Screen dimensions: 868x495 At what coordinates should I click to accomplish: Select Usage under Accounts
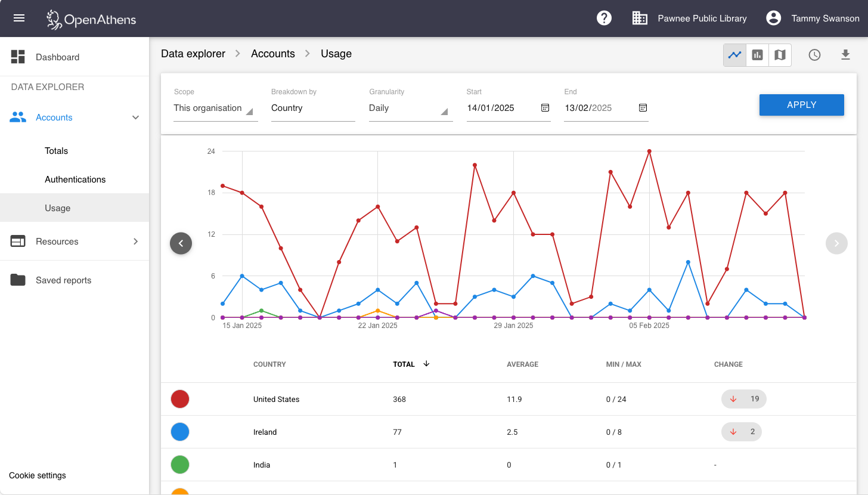[57, 208]
